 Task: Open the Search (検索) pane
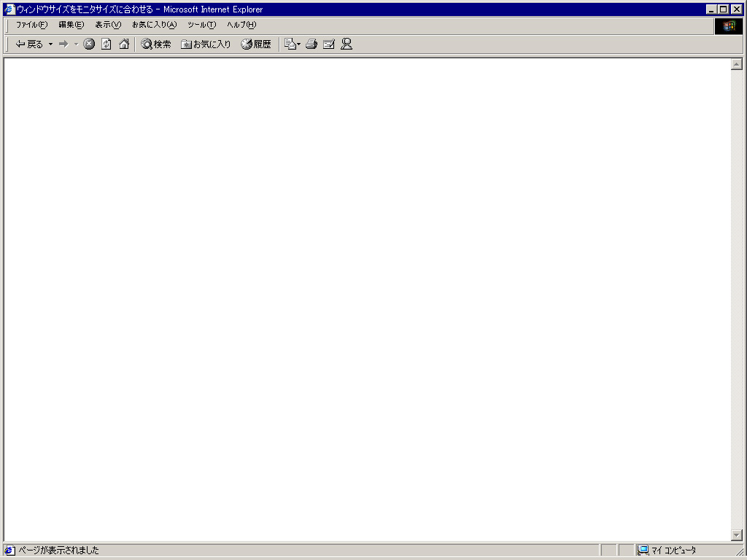[156, 44]
